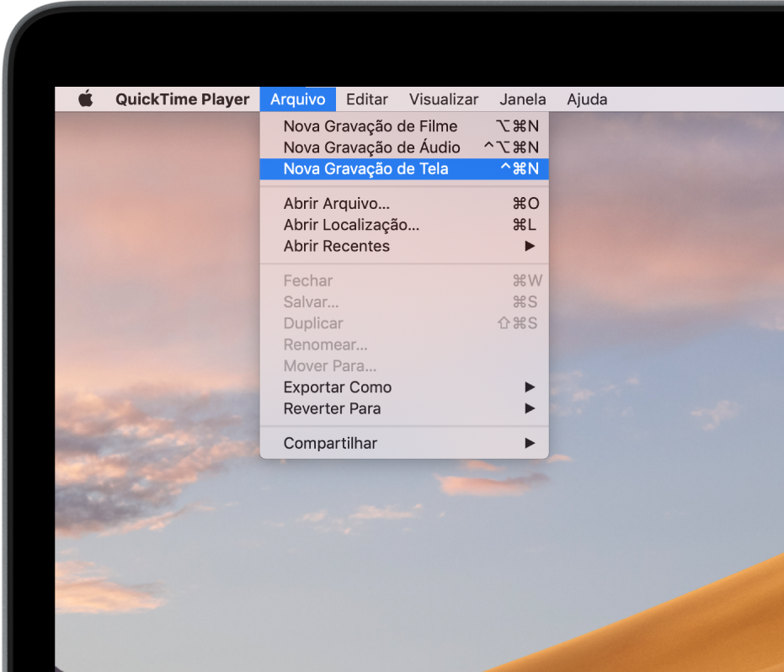
Task: Click the disabled Renomear... entry
Action: [x=404, y=344]
